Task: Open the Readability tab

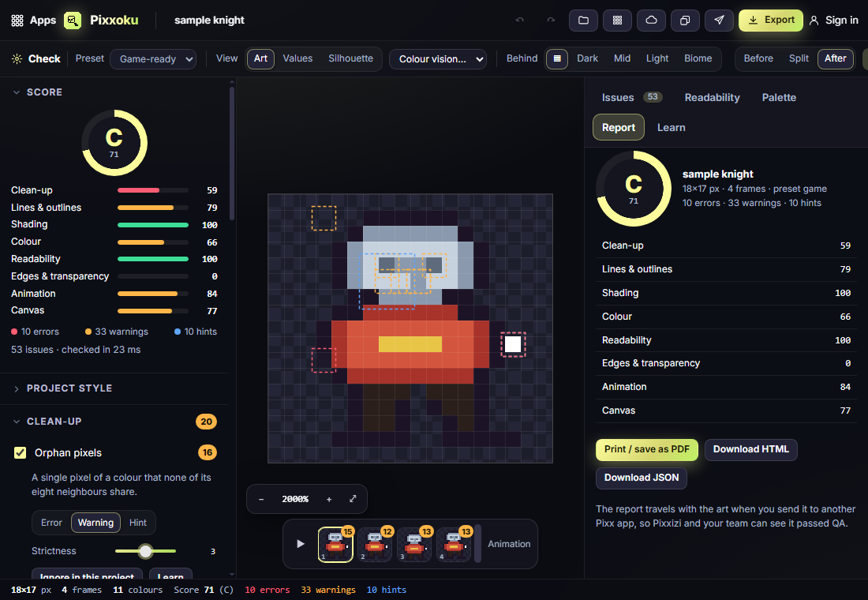Action: tap(712, 98)
